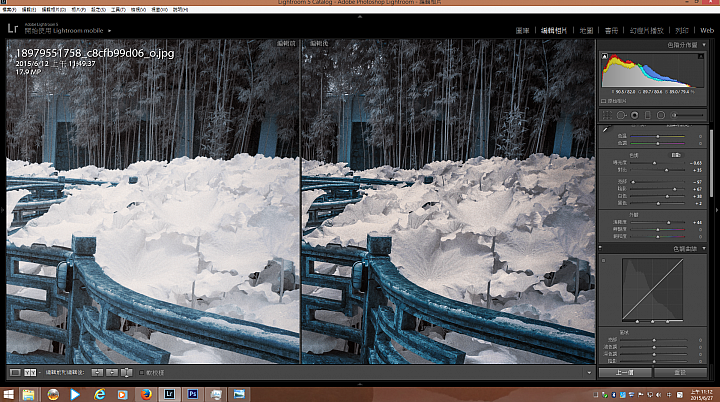
Task: Click the right panel scrollbar
Action: (711, 161)
